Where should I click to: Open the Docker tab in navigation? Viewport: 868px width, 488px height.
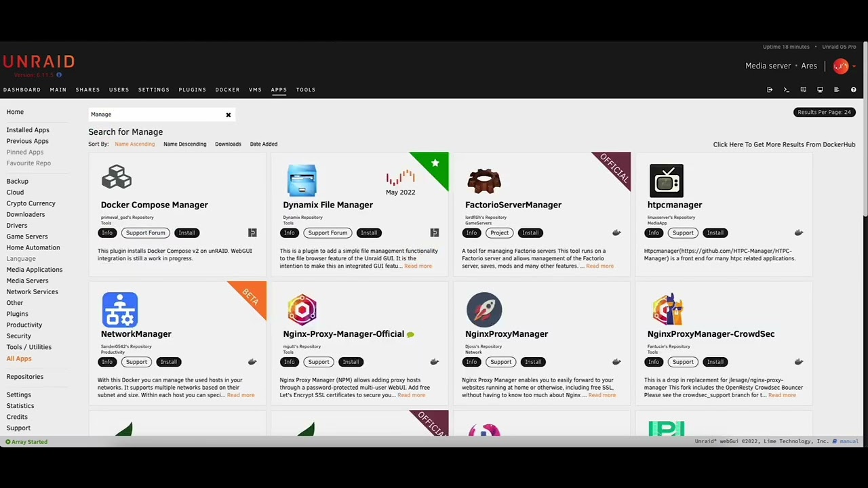tap(228, 89)
